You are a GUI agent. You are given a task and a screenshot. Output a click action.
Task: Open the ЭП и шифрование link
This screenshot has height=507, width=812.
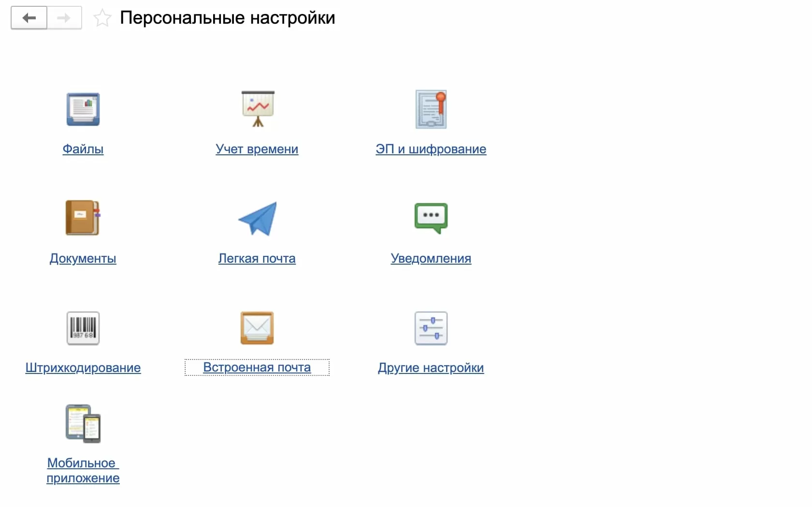click(x=431, y=149)
